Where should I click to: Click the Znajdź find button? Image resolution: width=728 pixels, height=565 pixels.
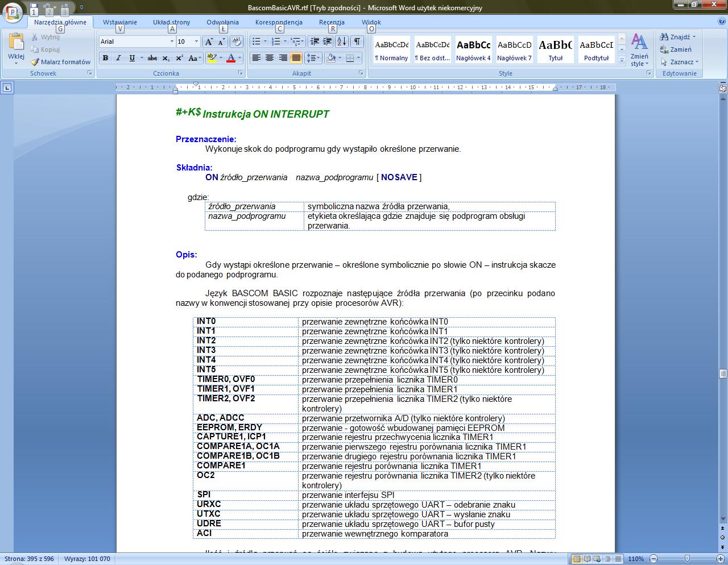pos(678,37)
